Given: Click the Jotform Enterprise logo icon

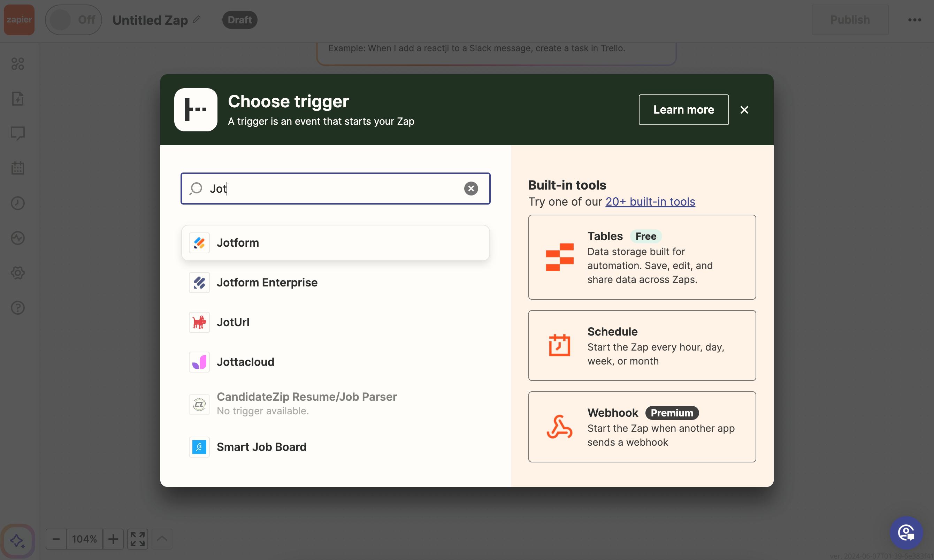Looking at the screenshot, I should (199, 283).
